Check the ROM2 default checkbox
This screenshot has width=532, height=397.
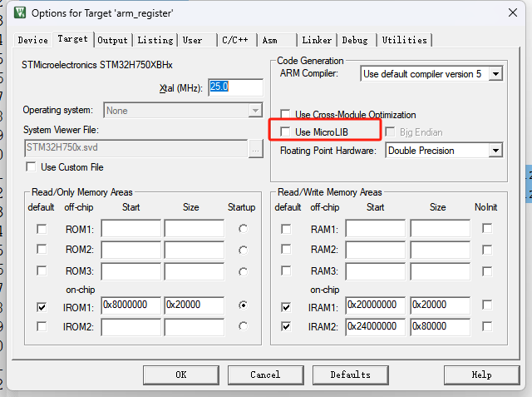(x=42, y=249)
